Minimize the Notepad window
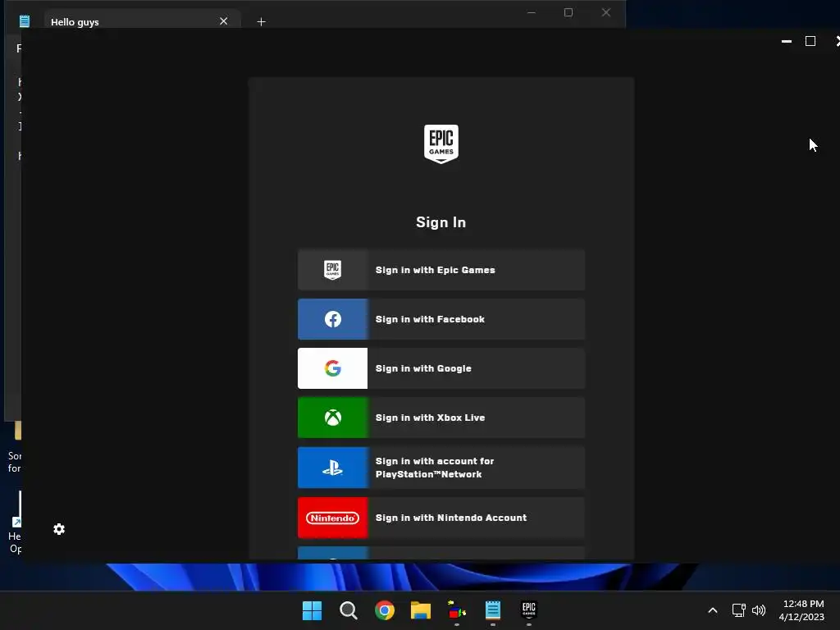840x630 pixels. tap(531, 12)
